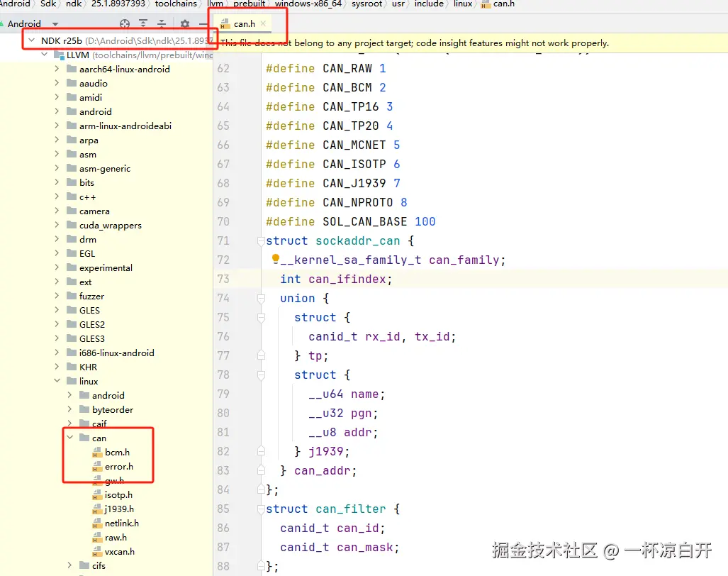Viewport: 728px width, 576px height.
Task: Expand the cuda_wrappers folder
Action: pos(57,225)
